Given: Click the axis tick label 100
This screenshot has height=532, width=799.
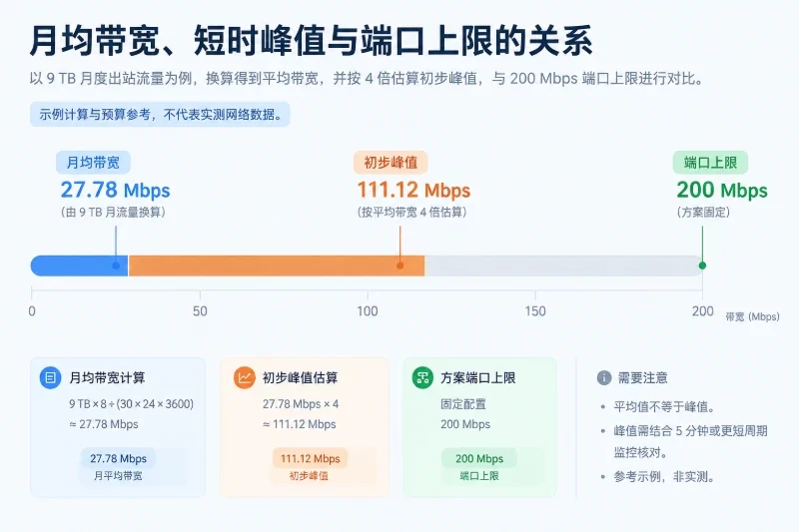Looking at the screenshot, I should [368, 311].
